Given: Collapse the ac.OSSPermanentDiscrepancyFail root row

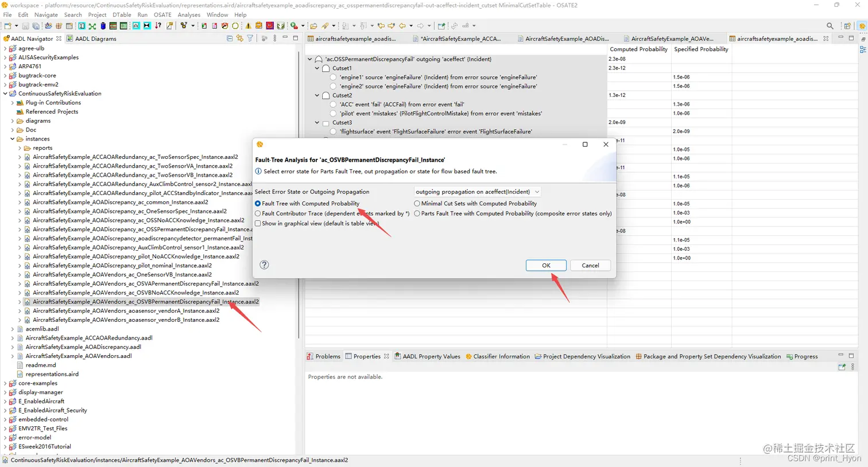Looking at the screenshot, I should pos(310,59).
